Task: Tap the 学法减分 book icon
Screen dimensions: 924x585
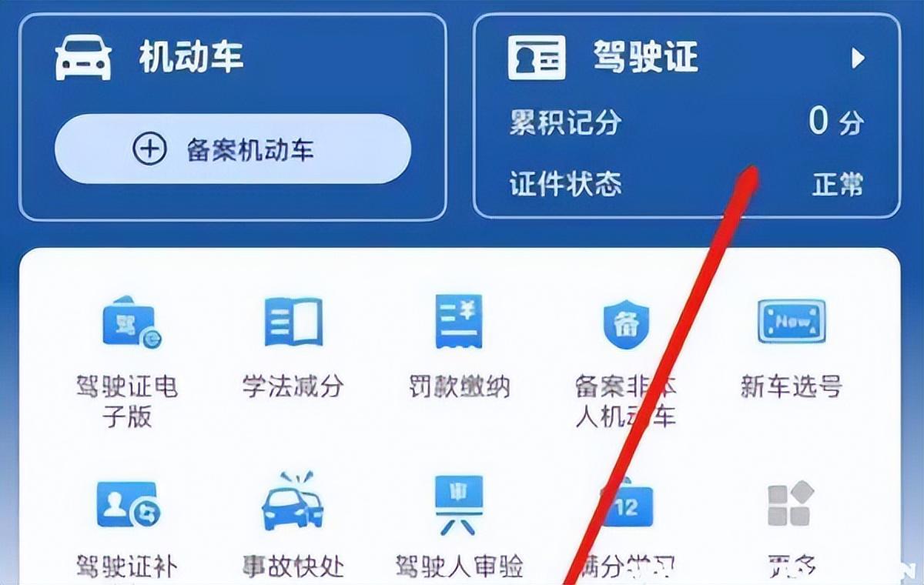Action: (x=293, y=322)
